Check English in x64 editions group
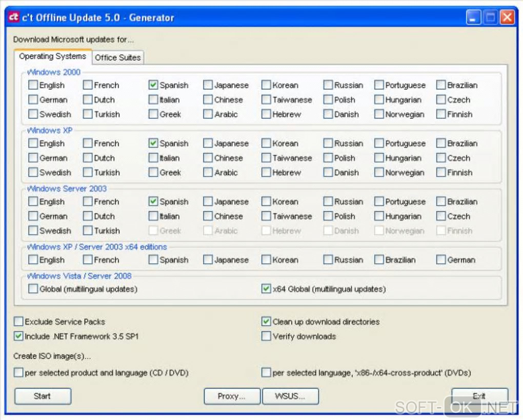Image resolution: width=523 pixels, height=420 pixels. (33, 260)
